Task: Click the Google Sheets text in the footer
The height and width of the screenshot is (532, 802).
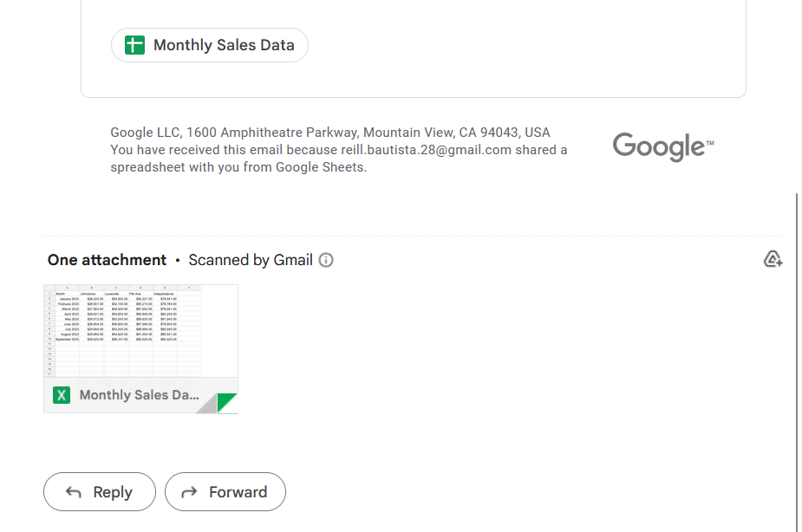Action: (321, 167)
